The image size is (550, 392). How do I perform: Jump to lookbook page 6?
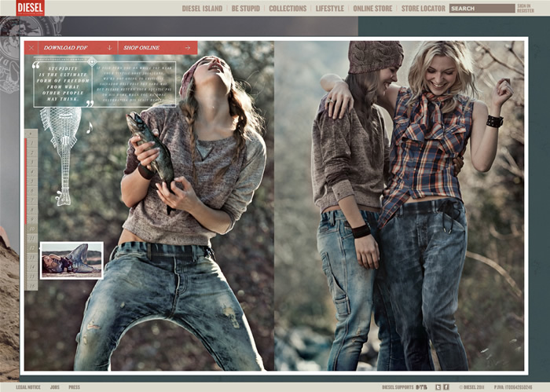pos(32,190)
